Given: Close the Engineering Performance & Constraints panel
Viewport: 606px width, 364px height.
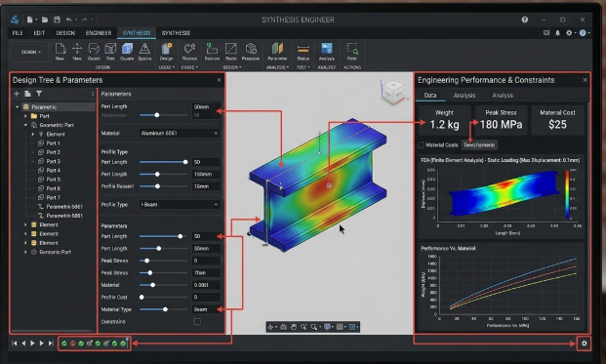Looking at the screenshot, I should [x=586, y=80].
